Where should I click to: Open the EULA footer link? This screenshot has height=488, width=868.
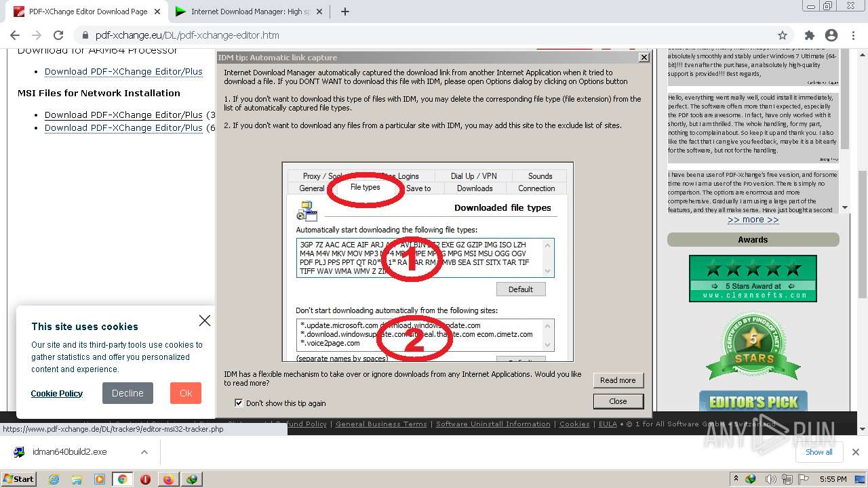click(x=608, y=424)
